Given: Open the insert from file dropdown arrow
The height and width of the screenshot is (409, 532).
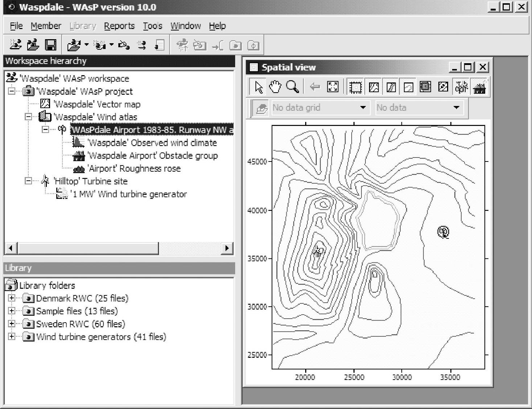Looking at the screenshot, I should (86, 45).
